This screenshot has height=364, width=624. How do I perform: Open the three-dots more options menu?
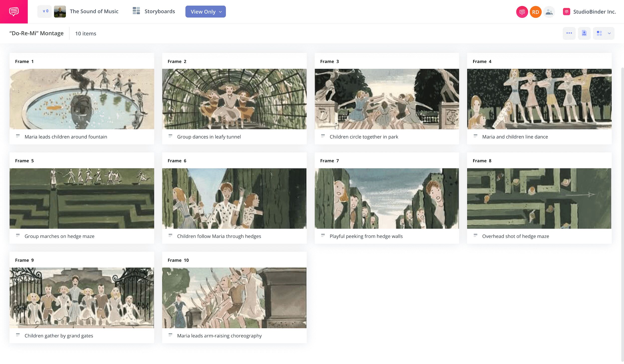(569, 33)
